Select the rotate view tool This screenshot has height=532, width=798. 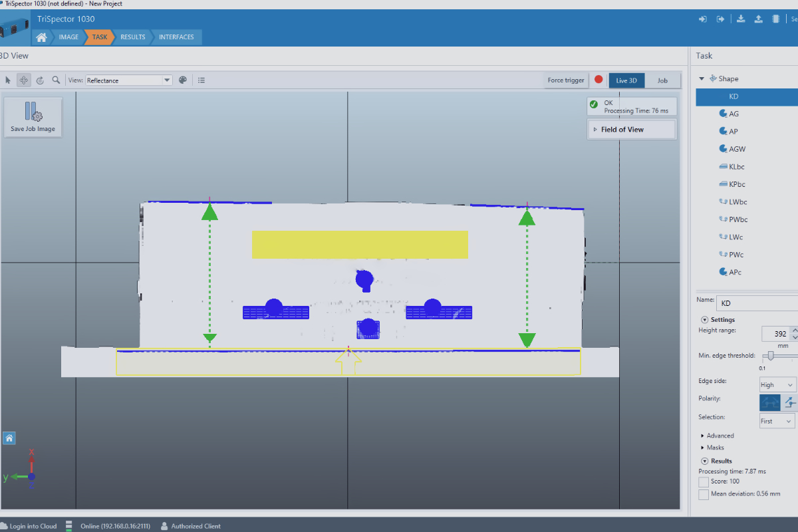40,80
